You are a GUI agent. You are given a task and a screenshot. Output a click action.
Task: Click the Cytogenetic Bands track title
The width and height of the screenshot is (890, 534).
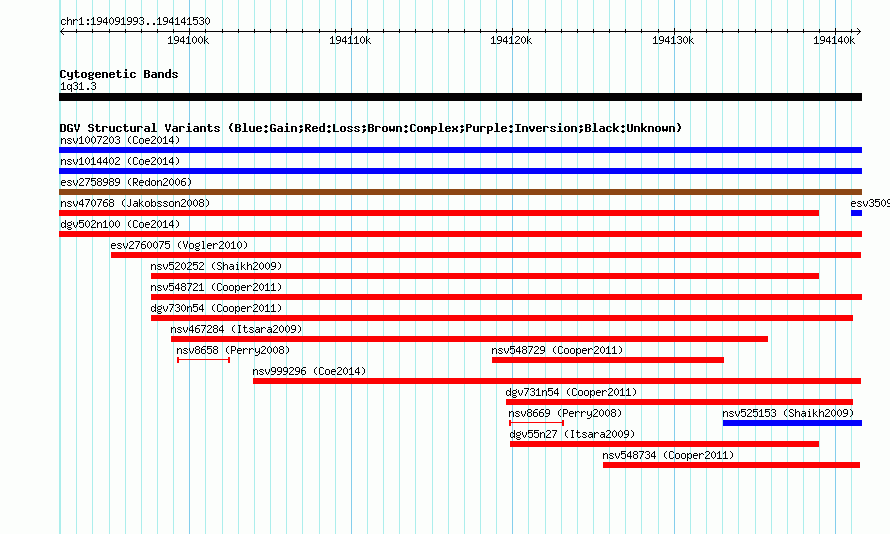(x=119, y=74)
